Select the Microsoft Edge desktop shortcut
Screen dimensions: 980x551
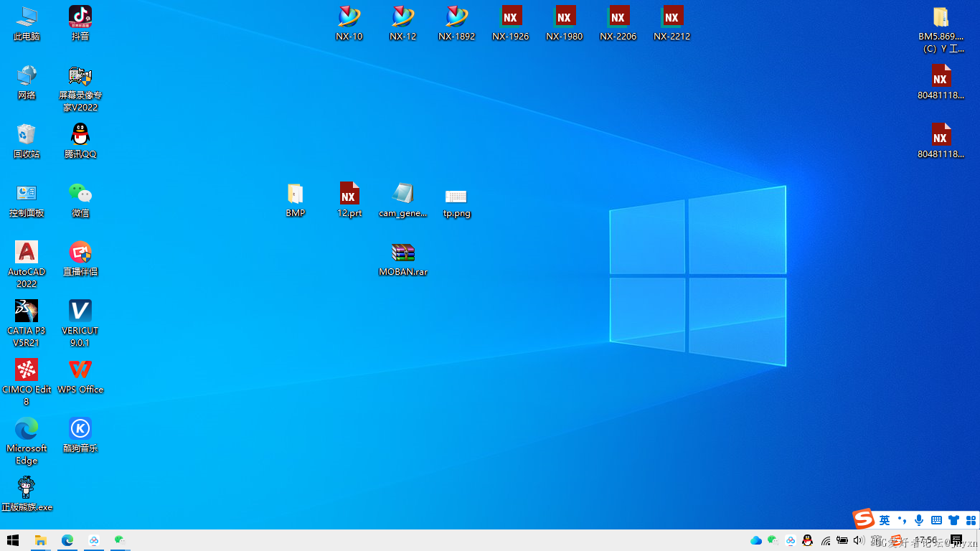tap(27, 441)
